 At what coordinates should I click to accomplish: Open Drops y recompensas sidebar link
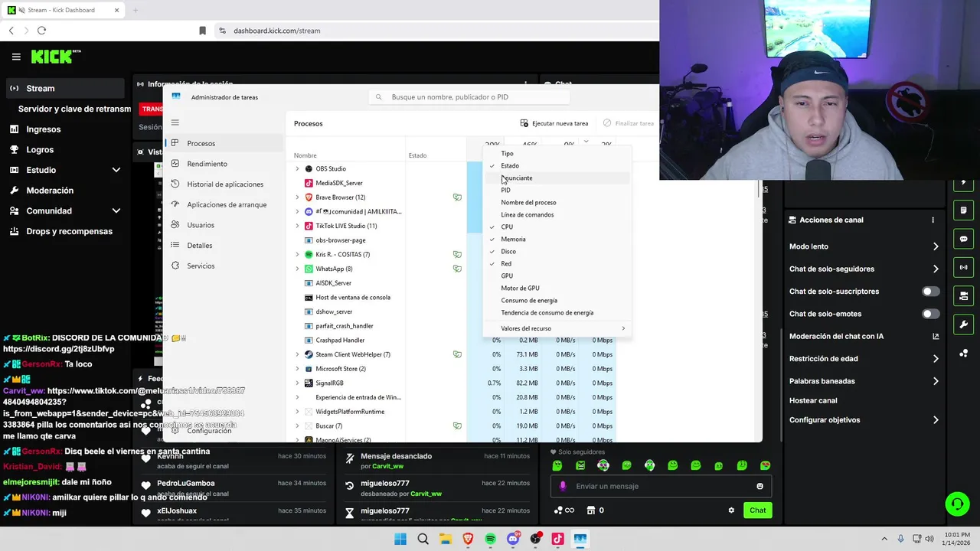click(63, 231)
